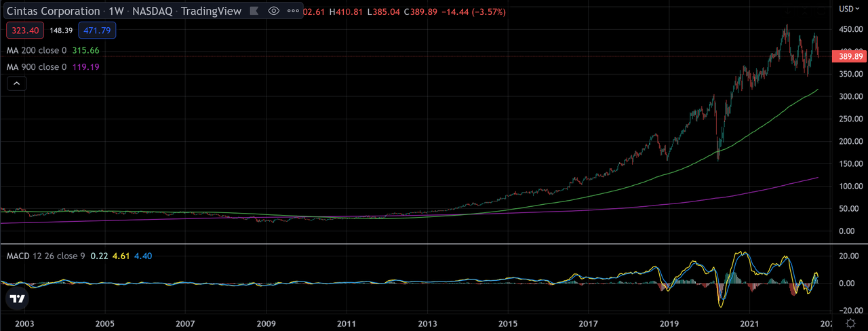Screen dimensions: 868x331
Task: Click the purple 119.19 MA value
Action: click(85, 67)
